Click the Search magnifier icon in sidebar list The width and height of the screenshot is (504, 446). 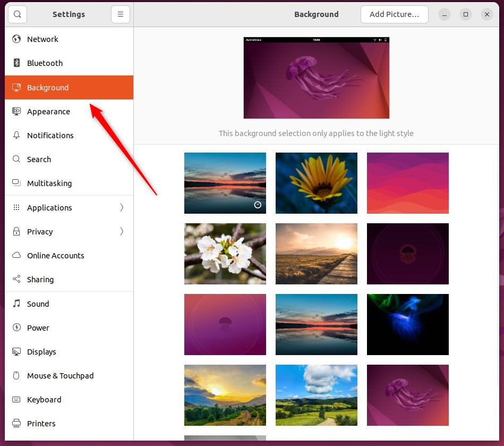pyautogui.click(x=16, y=159)
